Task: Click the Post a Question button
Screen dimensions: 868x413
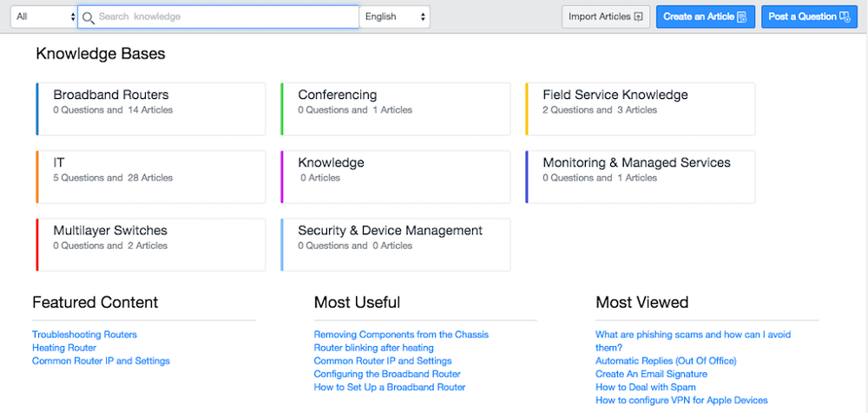Action: pyautogui.click(x=808, y=16)
